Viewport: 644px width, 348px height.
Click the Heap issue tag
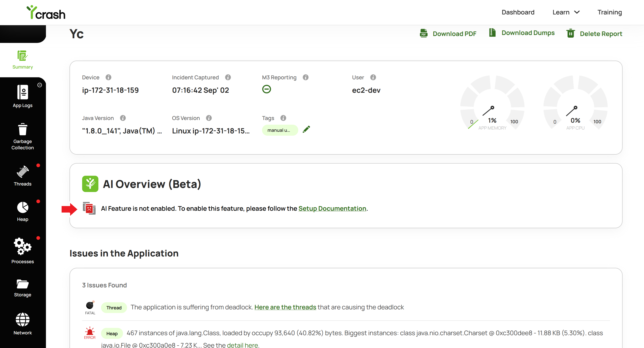[112, 333]
